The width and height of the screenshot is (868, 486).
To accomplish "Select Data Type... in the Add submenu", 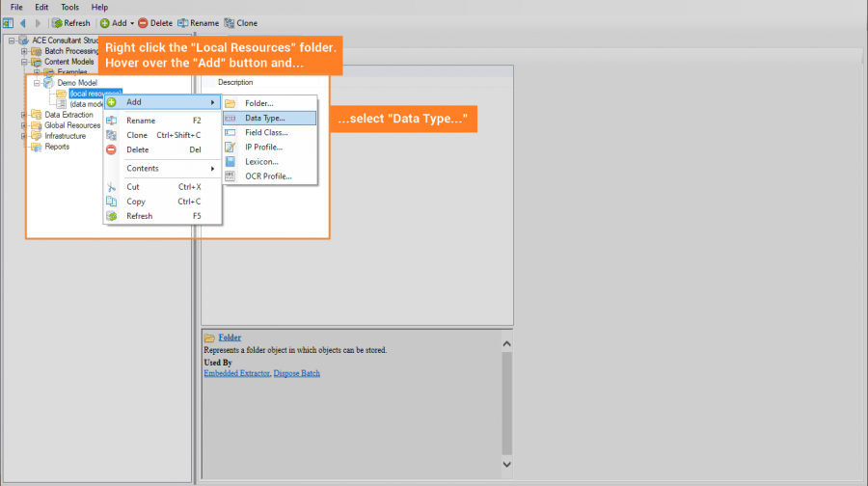I will click(270, 118).
